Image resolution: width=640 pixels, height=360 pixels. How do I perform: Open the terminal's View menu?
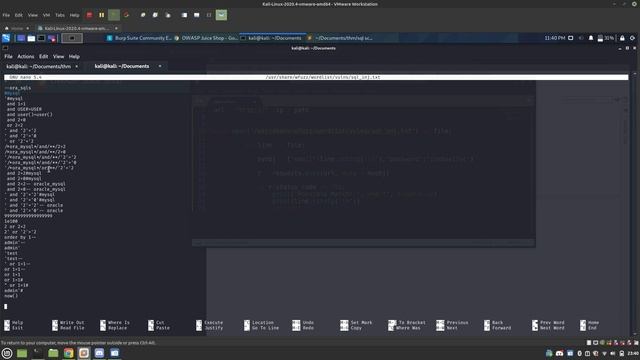(58, 56)
